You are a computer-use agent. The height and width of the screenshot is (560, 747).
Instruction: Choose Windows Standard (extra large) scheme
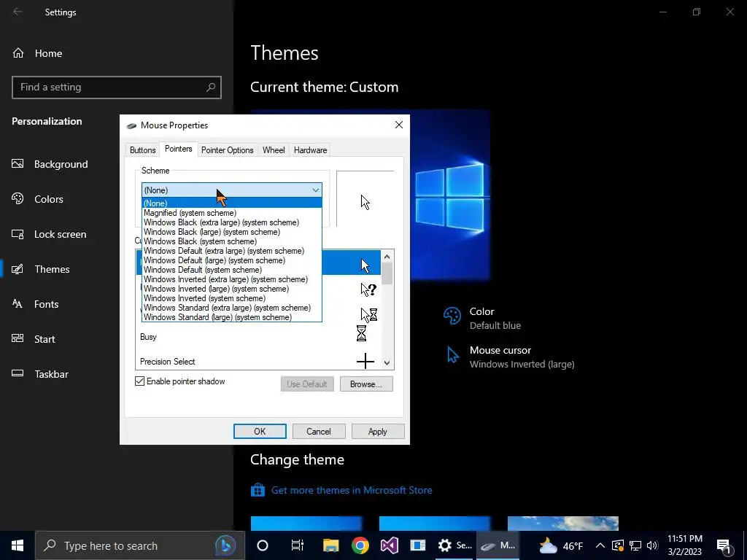232,308
